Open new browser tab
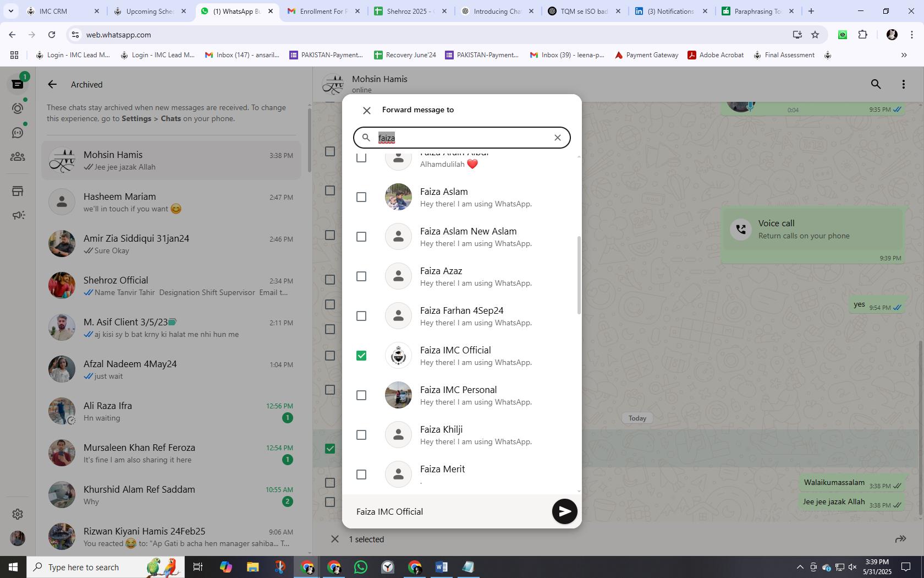 pyautogui.click(x=811, y=11)
